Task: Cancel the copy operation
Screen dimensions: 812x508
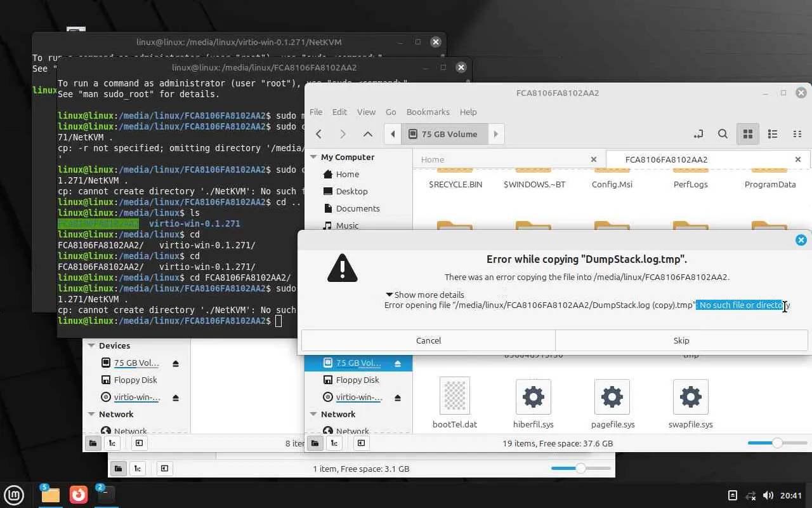Action: tap(428, 340)
